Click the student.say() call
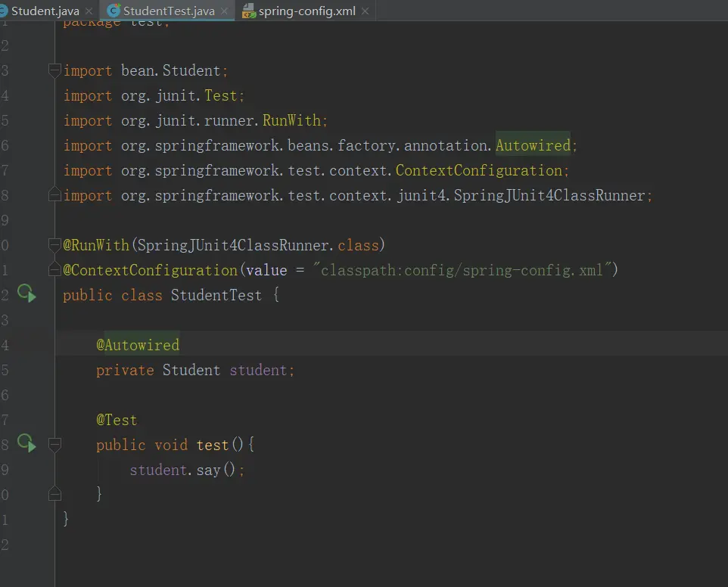Screen dimensions: 728x587 point(187,470)
